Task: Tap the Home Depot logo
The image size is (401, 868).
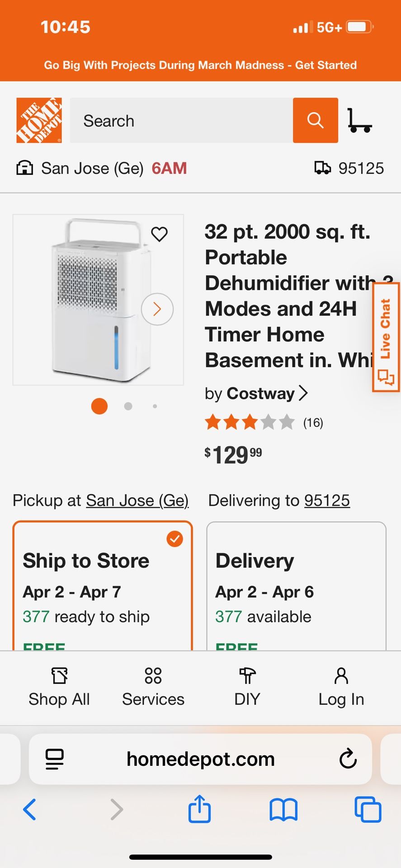Action: (x=39, y=120)
